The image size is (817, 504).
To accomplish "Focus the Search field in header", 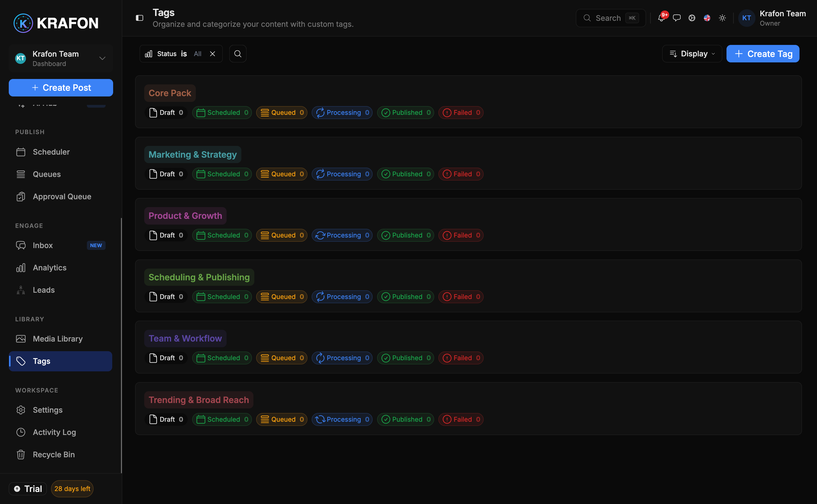I will click(611, 18).
